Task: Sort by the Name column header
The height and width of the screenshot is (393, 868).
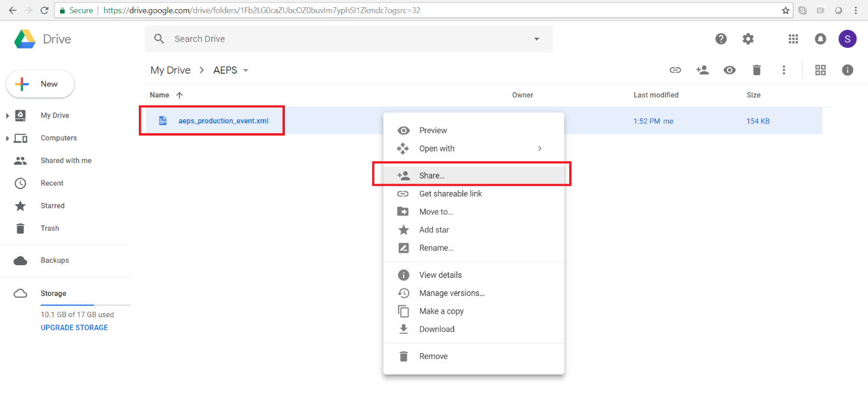Action: 159,95
